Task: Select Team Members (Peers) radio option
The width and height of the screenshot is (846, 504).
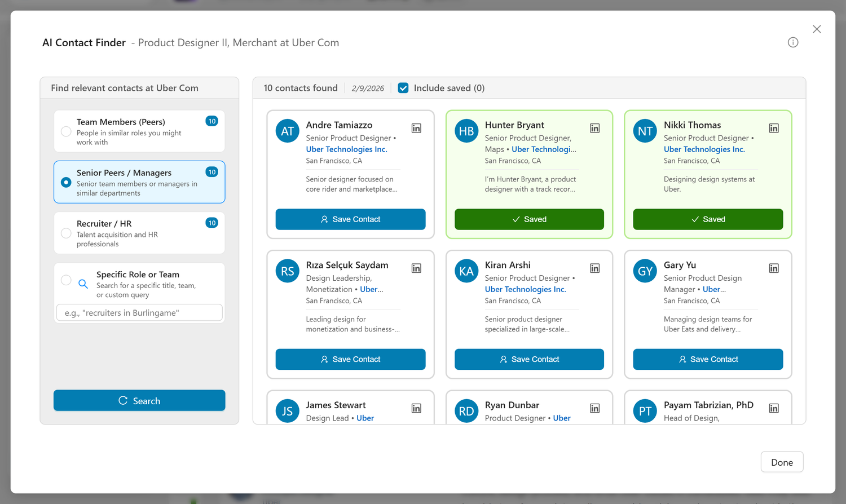Action: tap(66, 131)
